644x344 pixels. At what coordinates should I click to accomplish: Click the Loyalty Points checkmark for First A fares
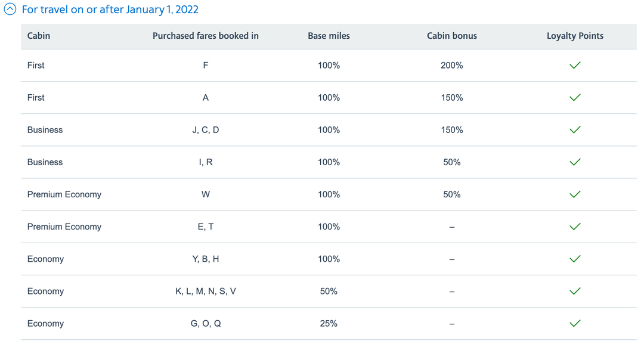575,98
